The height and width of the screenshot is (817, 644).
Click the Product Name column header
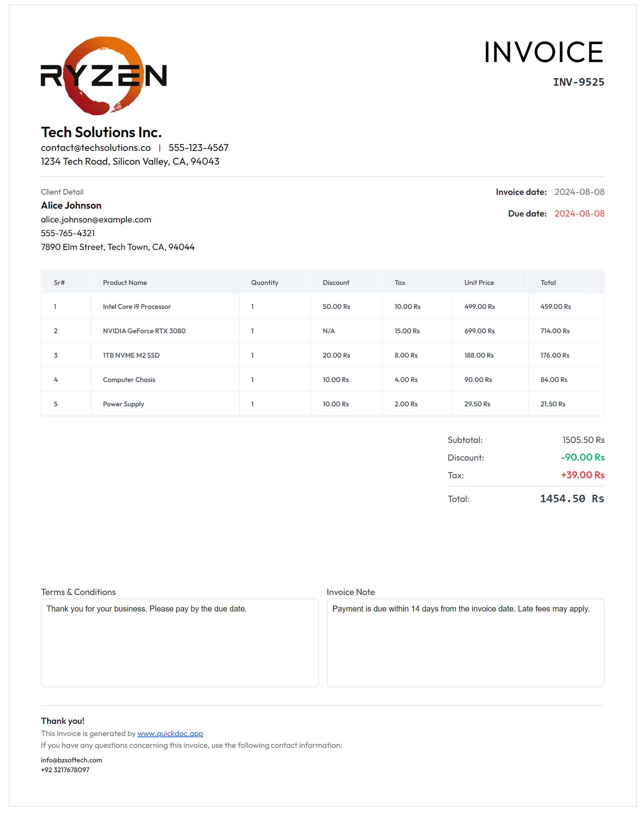[x=125, y=282]
